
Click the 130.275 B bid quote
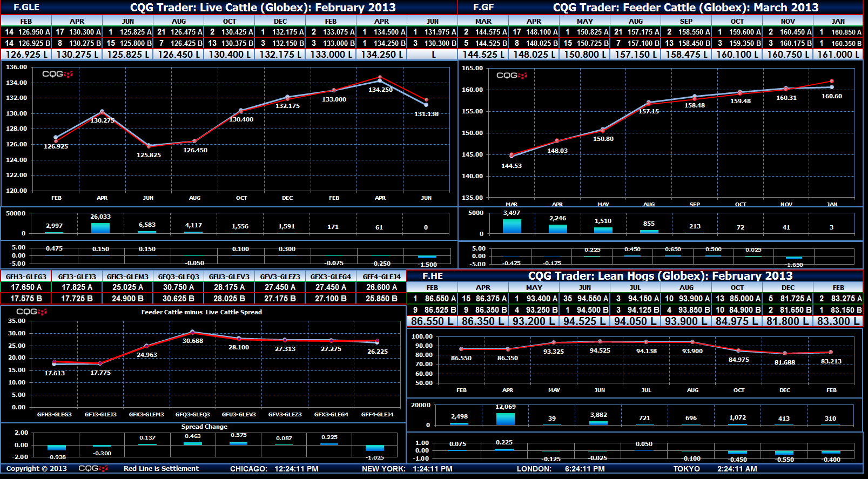(85, 43)
